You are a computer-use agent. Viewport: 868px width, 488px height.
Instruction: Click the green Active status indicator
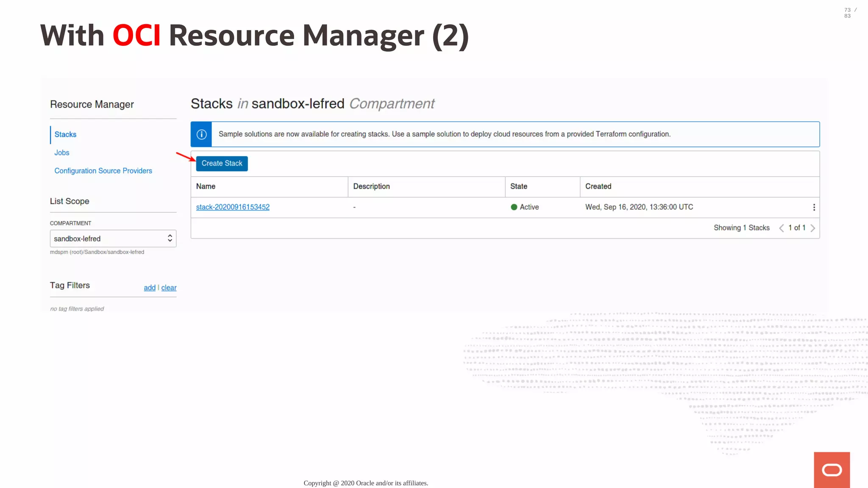[x=514, y=207]
